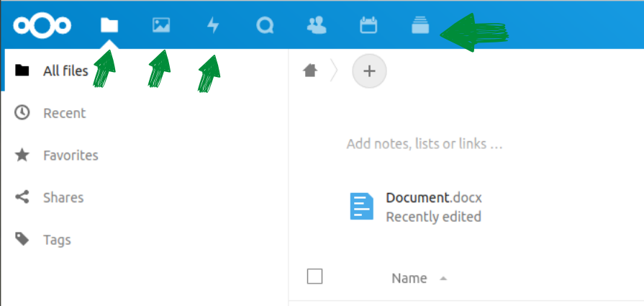Open the Calendar app icon

(368, 25)
